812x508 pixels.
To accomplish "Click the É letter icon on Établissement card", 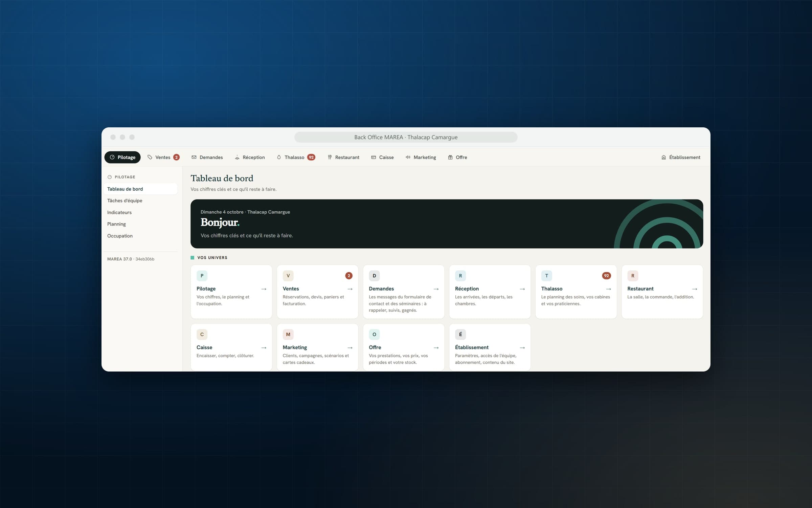I will point(460,334).
